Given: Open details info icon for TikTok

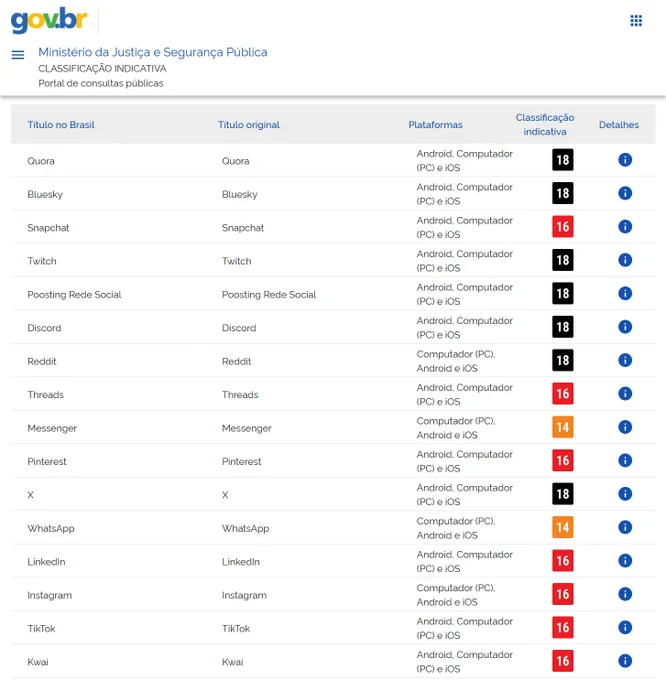Looking at the screenshot, I should (625, 628).
